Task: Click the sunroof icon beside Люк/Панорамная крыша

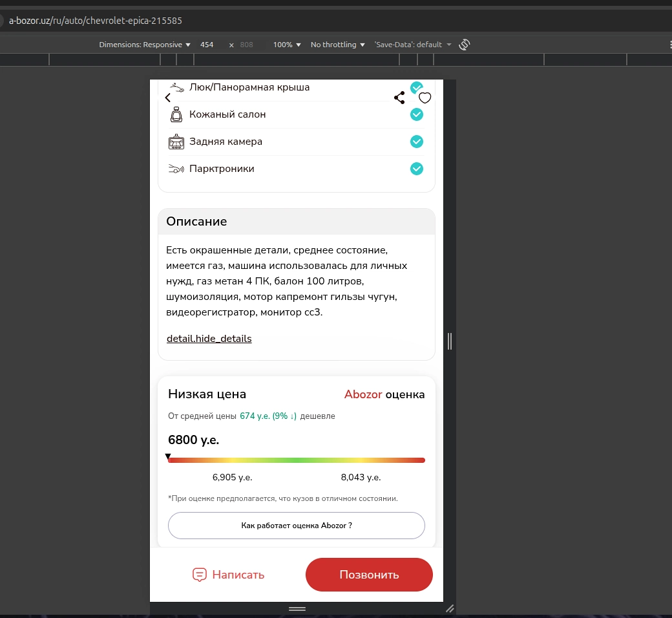Action: pyautogui.click(x=176, y=87)
